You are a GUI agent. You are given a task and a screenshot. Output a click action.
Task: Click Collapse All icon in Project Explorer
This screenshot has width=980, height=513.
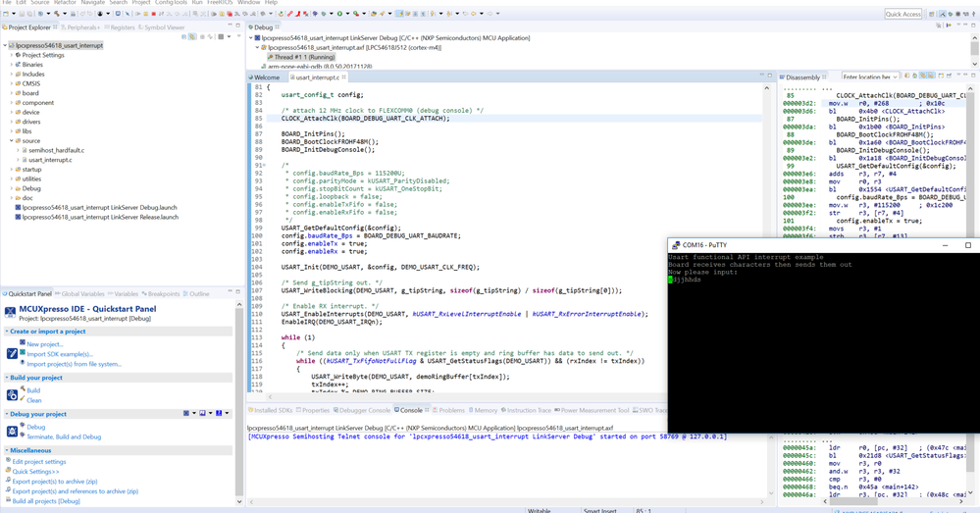pyautogui.click(x=183, y=37)
